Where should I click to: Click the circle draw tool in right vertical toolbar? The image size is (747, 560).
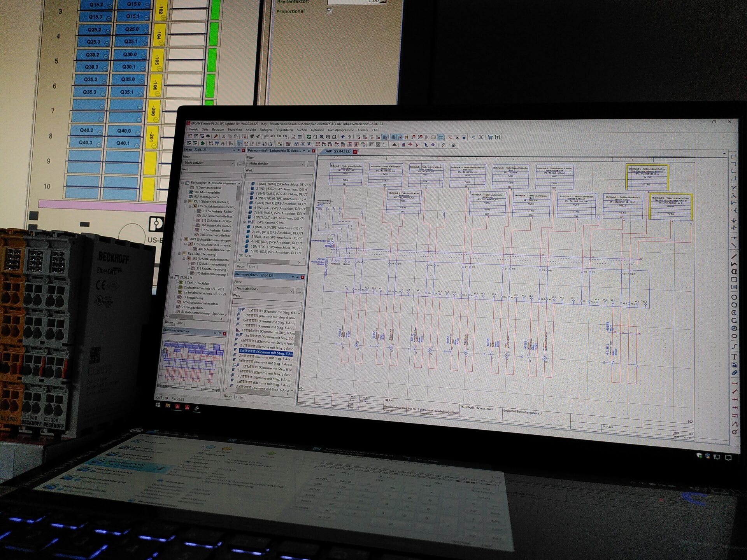pyautogui.click(x=734, y=297)
